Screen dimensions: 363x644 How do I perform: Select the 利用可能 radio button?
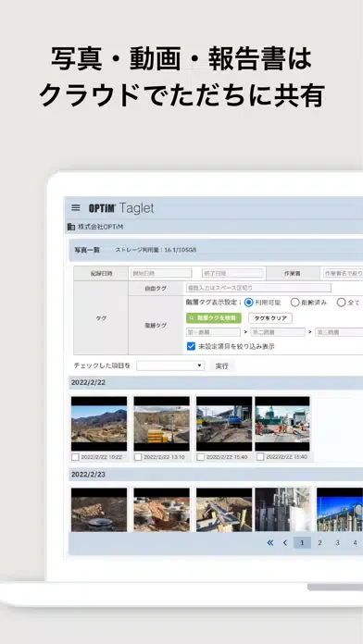point(248,303)
